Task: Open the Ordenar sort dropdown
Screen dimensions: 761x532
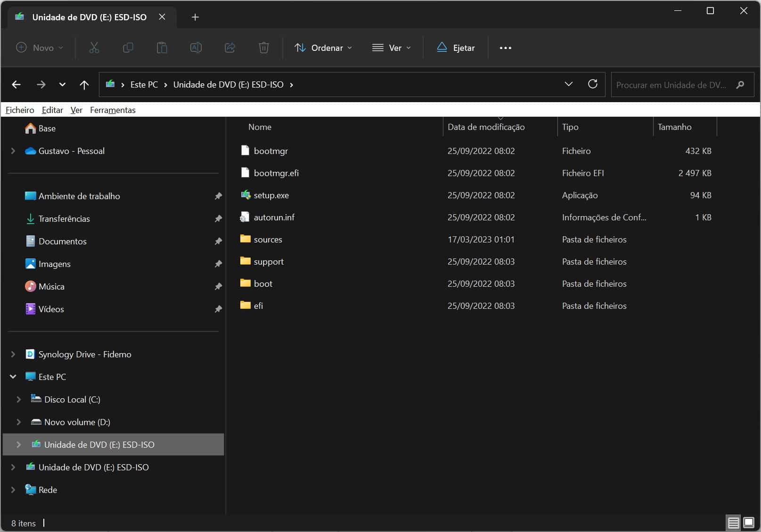Action: tap(323, 48)
